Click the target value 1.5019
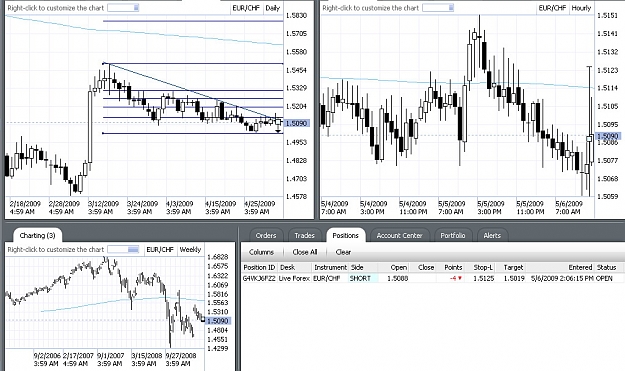The height and width of the screenshot is (371, 625). (514, 278)
